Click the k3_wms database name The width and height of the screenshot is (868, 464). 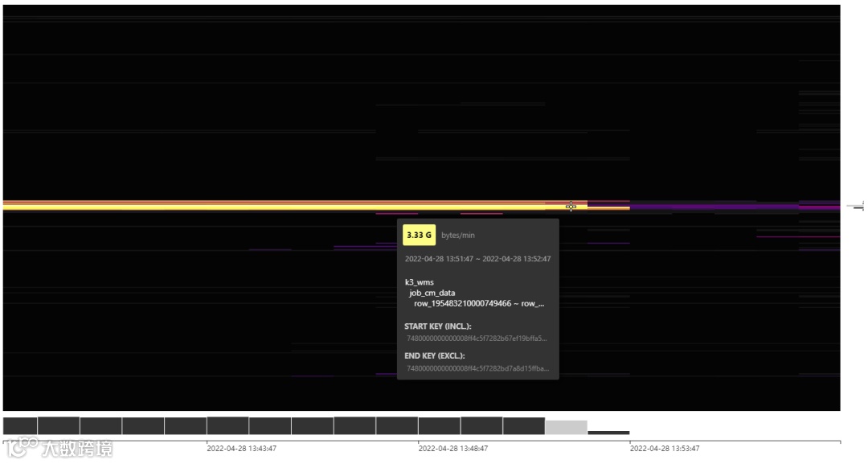[x=419, y=282]
